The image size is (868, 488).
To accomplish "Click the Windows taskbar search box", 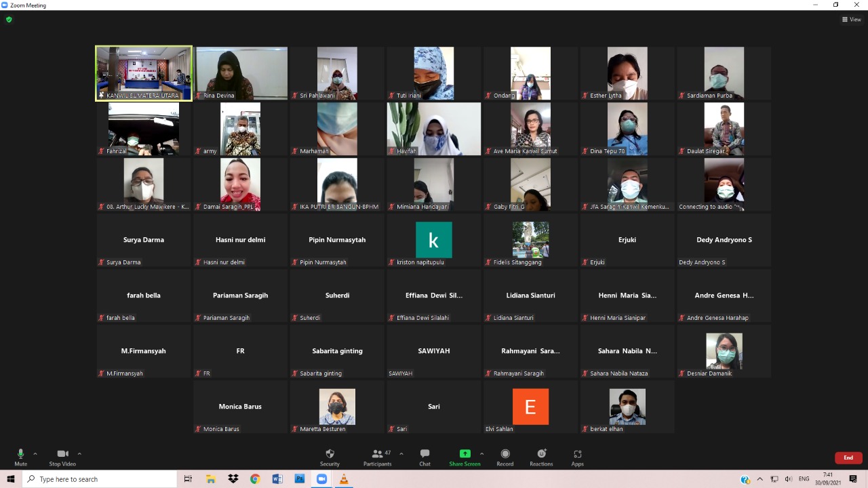I will click(x=100, y=479).
